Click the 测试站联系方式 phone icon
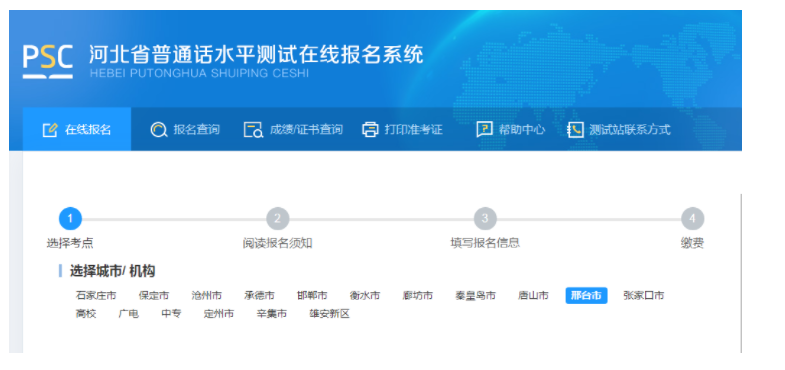Viewport: 785px width, 370px height. [x=575, y=130]
